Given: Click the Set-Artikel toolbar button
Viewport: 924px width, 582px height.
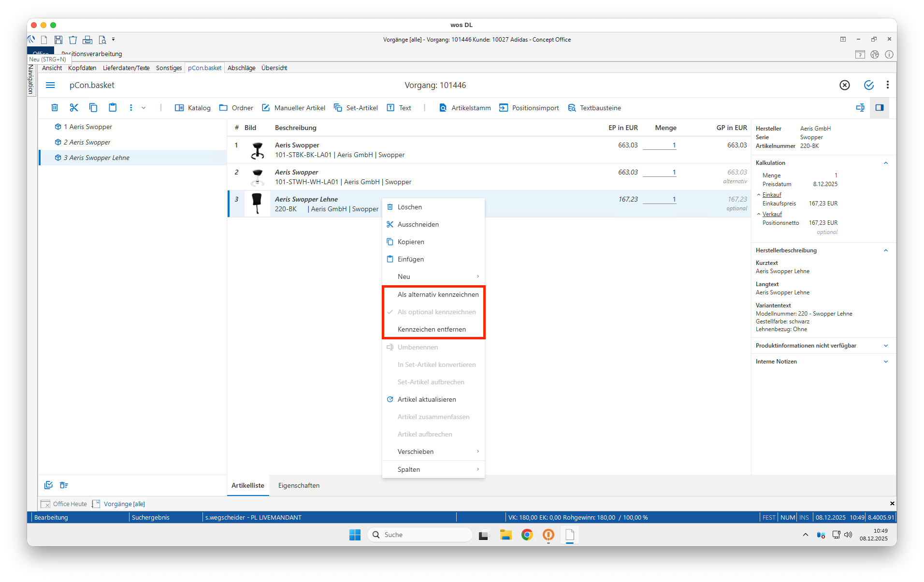Looking at the screenshot, I should [338, 108].
